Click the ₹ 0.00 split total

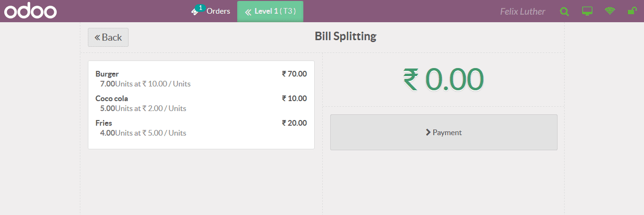point(443,79)
